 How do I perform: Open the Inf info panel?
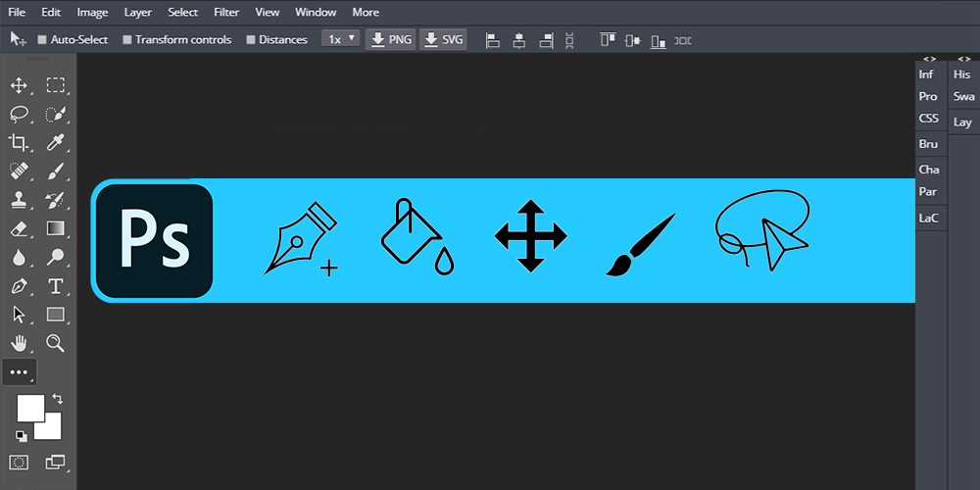click(x=926, y=74)
